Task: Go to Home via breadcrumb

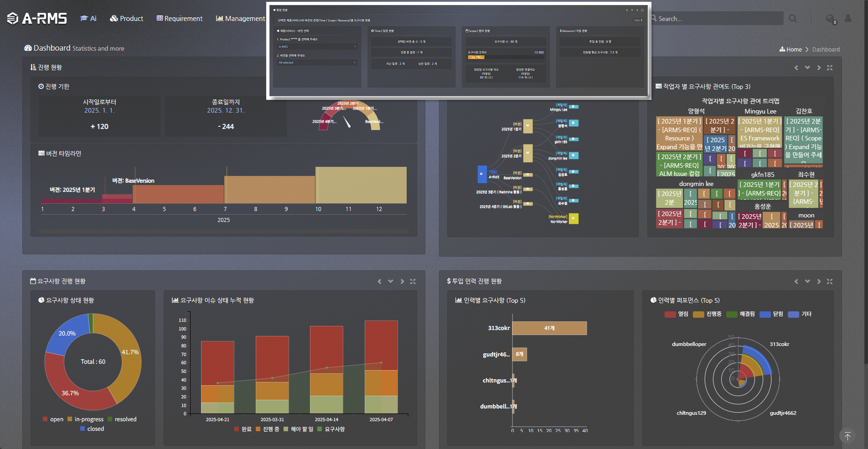Action: pyautogui.click(x=791, y=50)
